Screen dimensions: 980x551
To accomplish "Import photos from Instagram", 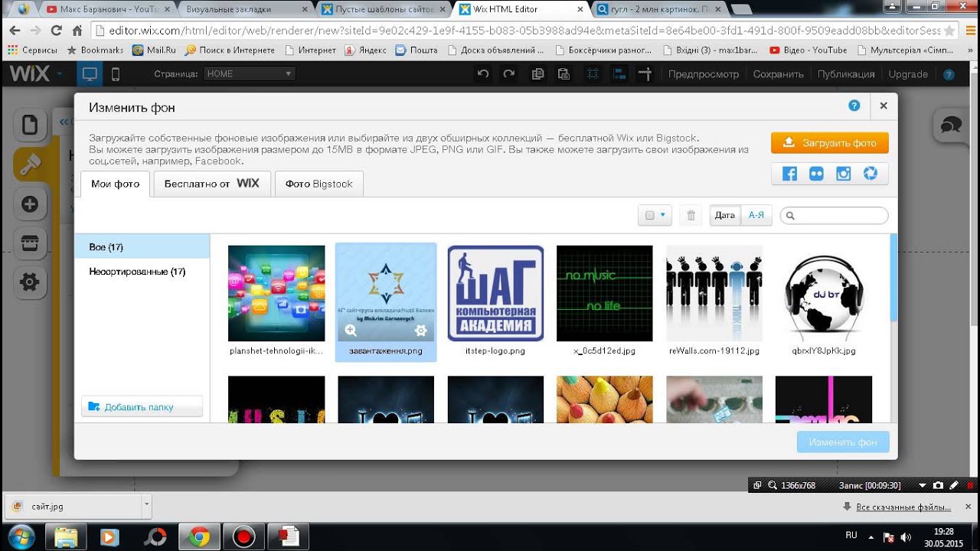I will point(843,174).
